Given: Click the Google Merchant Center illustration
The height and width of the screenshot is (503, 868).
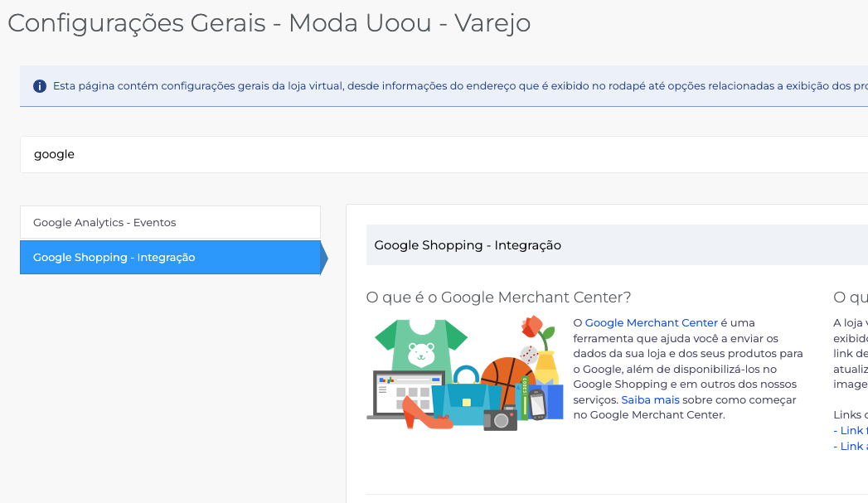Looking at the screenshot, I should (465, 374).
